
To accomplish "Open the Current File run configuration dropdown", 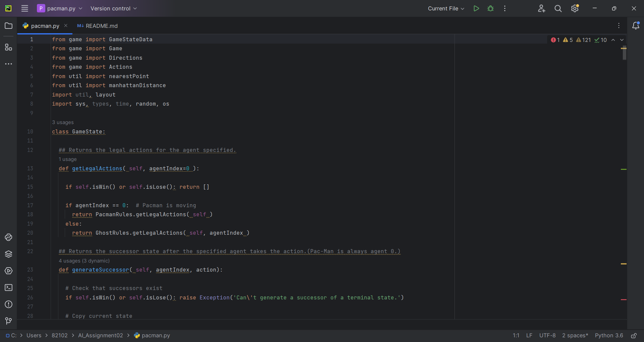I will [446, 8].
